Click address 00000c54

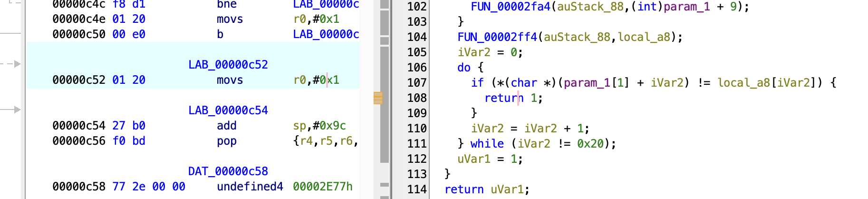pyautogui.click(x=79, y=126)
